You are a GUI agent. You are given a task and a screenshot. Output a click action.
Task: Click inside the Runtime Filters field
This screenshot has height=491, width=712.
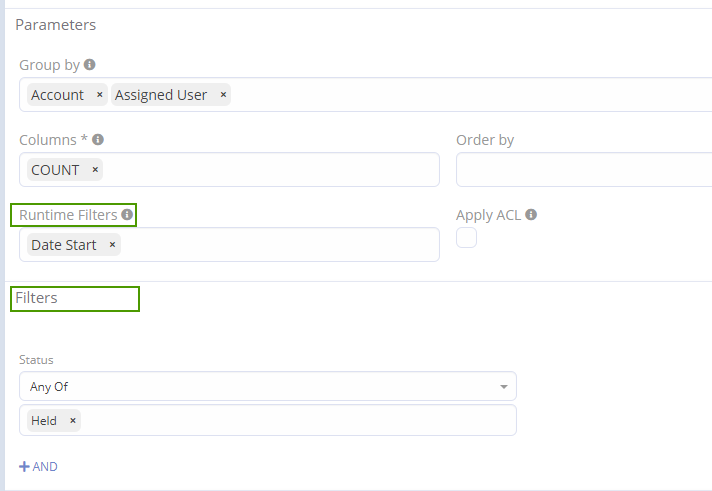pyautogui.click(x=280, y=245)
